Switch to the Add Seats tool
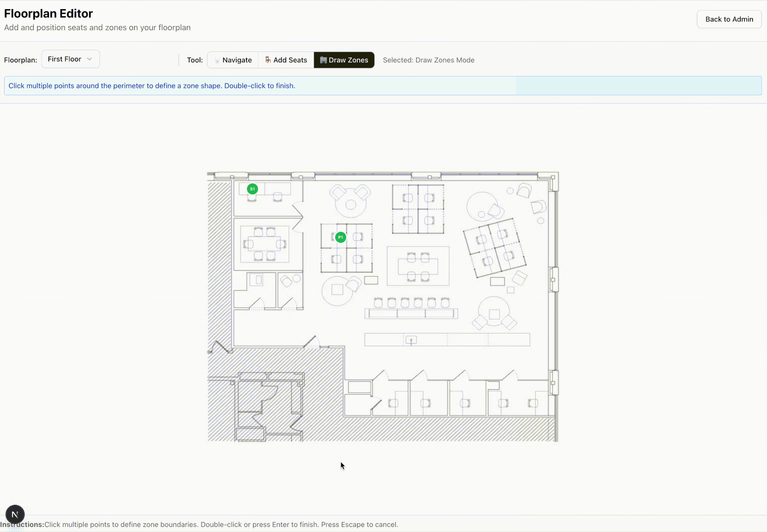 point(286,60)
